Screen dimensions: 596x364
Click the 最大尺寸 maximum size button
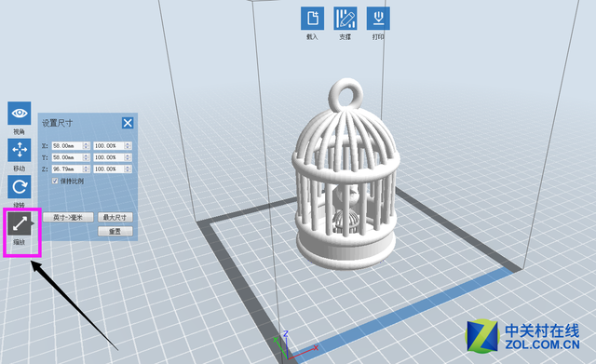(x=115, y=217)
